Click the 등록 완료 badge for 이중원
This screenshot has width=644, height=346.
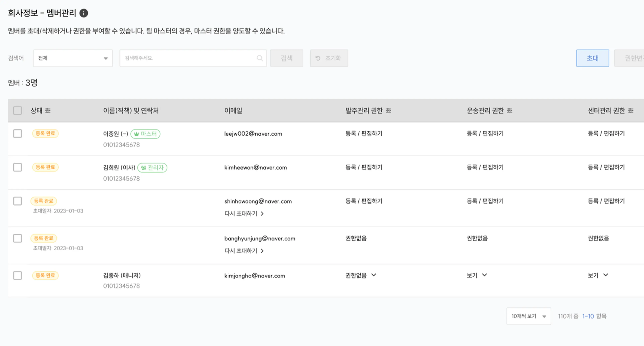45,133
